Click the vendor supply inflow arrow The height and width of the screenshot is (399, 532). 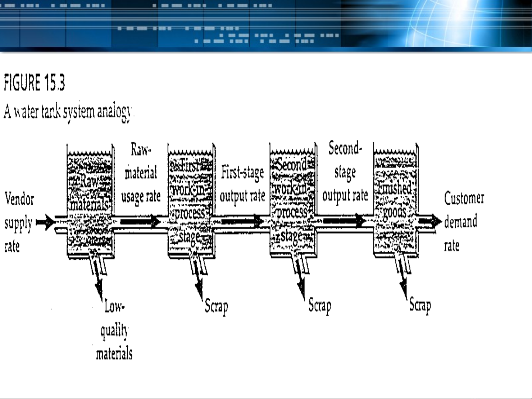point(45,222)
